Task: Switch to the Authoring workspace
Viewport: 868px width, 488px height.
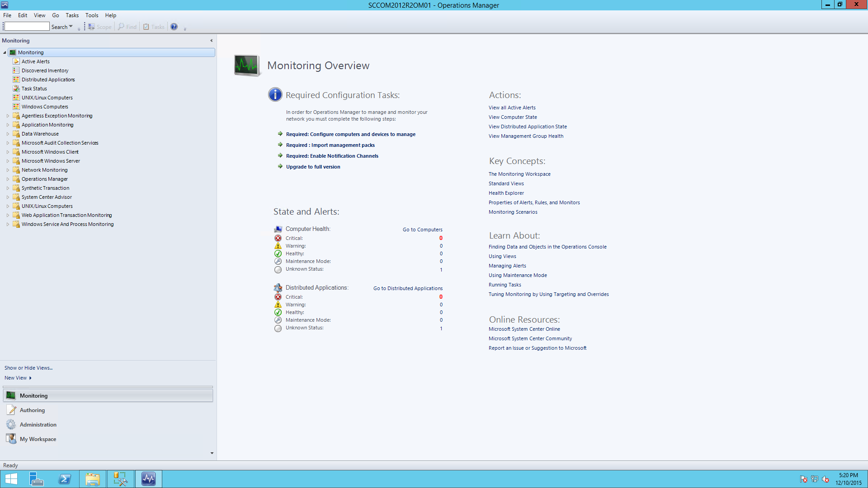Action: [32, 410]
